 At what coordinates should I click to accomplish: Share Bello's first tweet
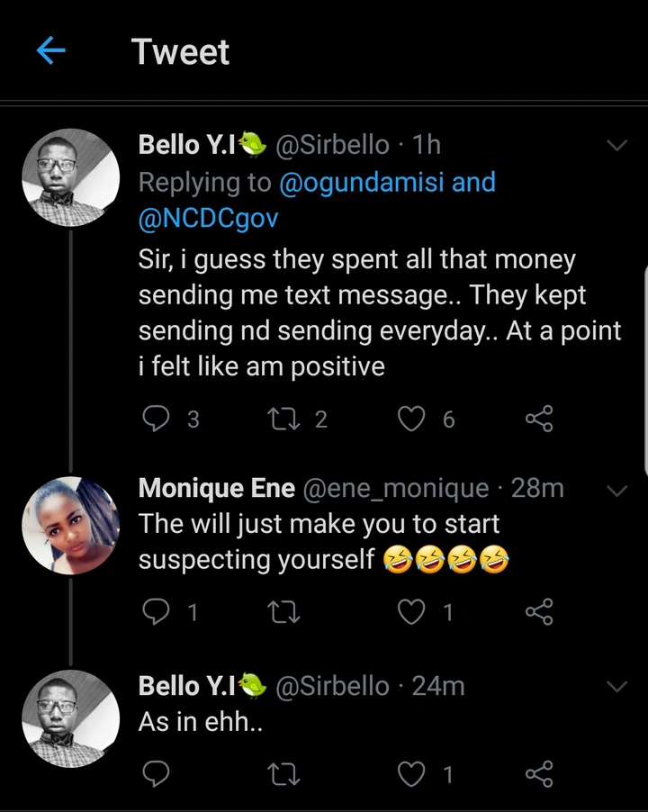coord(538,419)
